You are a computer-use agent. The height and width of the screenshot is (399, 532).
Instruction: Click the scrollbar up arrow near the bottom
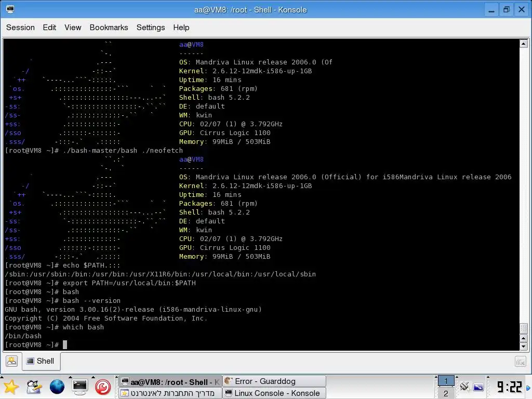tap(524, 339)
